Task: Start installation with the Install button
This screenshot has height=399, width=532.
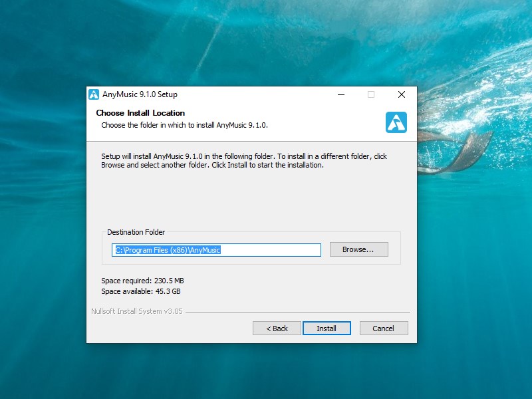Action: 327,329
